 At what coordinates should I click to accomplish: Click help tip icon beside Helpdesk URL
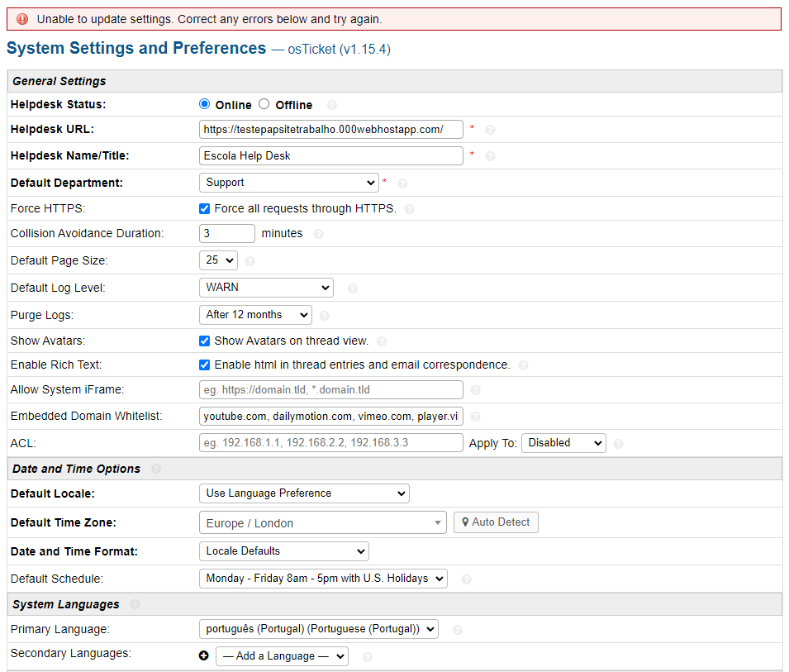(490, 130)
